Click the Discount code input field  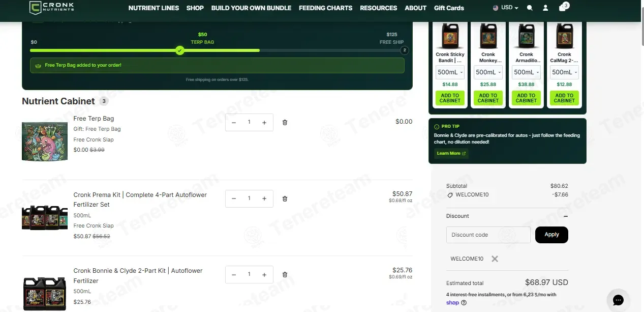[488, 235]
